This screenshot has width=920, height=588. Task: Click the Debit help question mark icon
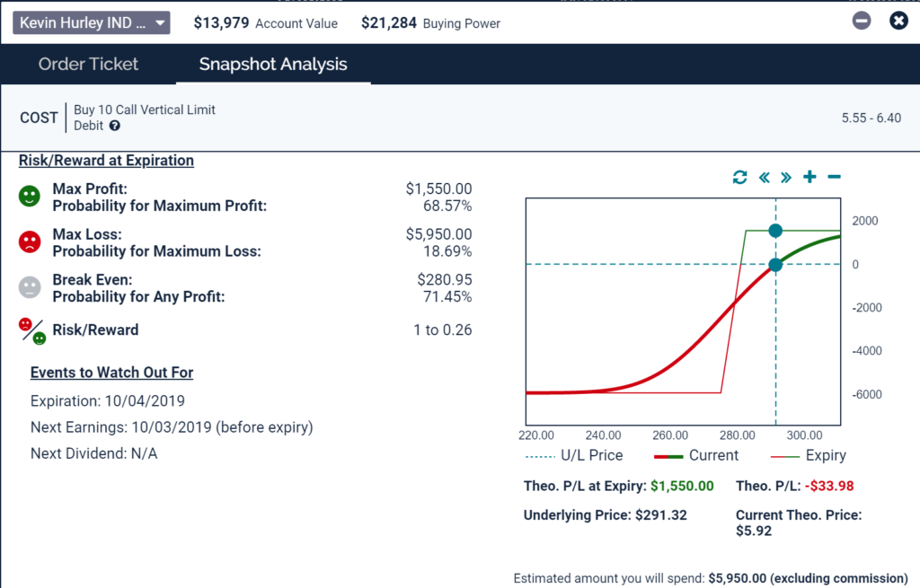pyautogui.click(x=115, y=126)
